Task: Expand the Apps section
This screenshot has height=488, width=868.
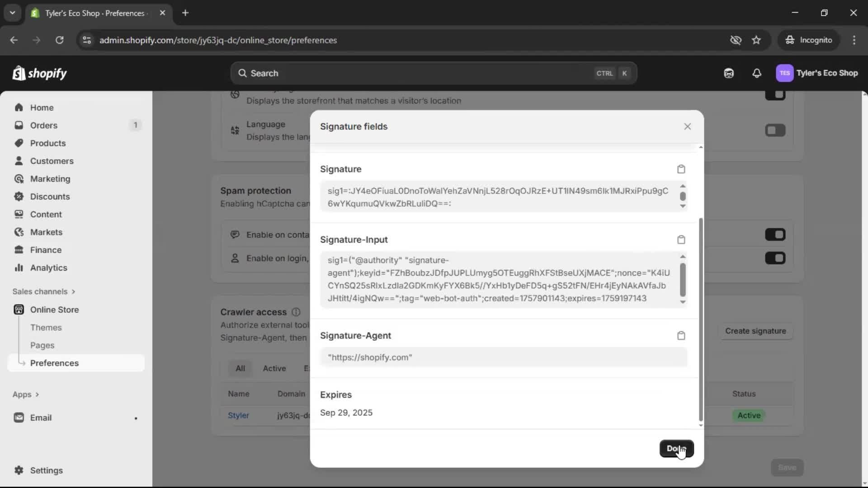Action: [26, 394]
